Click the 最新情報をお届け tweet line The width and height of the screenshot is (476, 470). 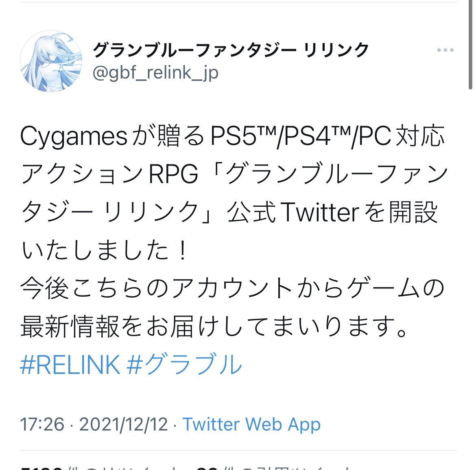(x=214, y=326)
